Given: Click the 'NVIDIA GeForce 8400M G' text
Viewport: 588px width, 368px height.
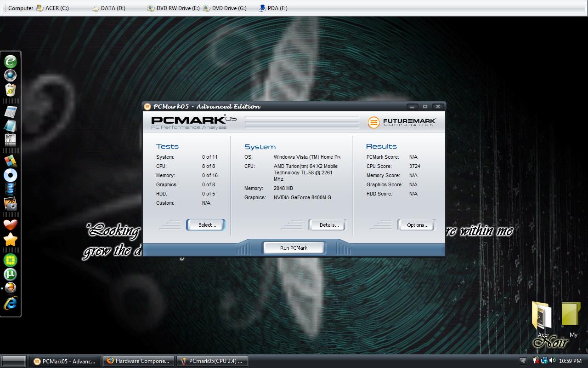Looking at the screenshot, I should tap(302, 197).
